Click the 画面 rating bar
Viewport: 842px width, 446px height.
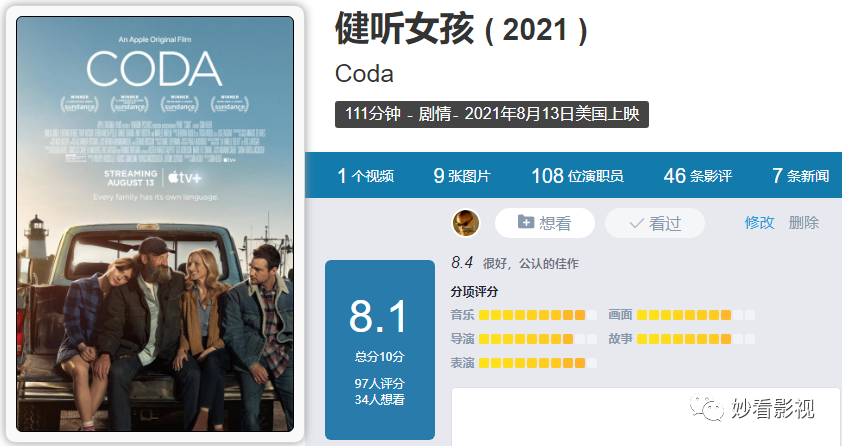[696, 315]
